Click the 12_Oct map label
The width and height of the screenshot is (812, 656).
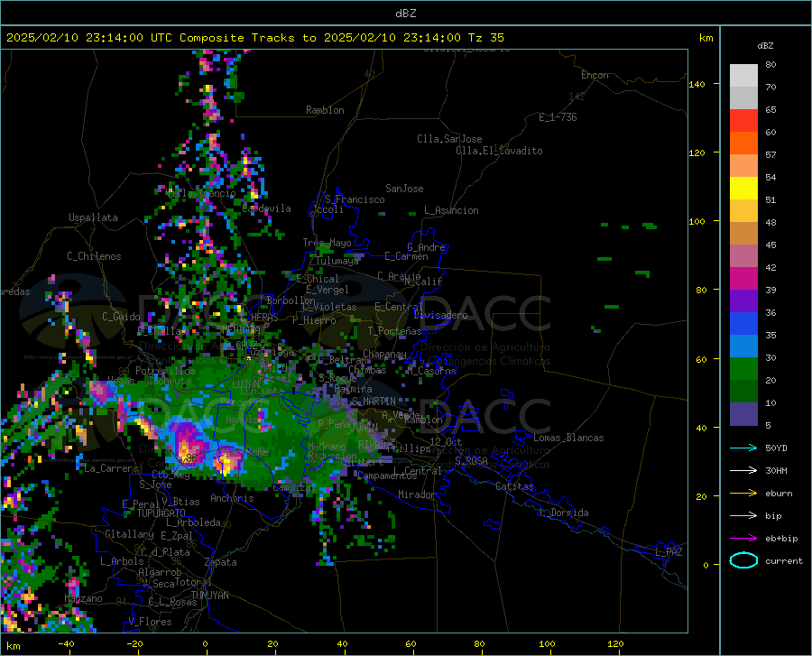(446, 441)
